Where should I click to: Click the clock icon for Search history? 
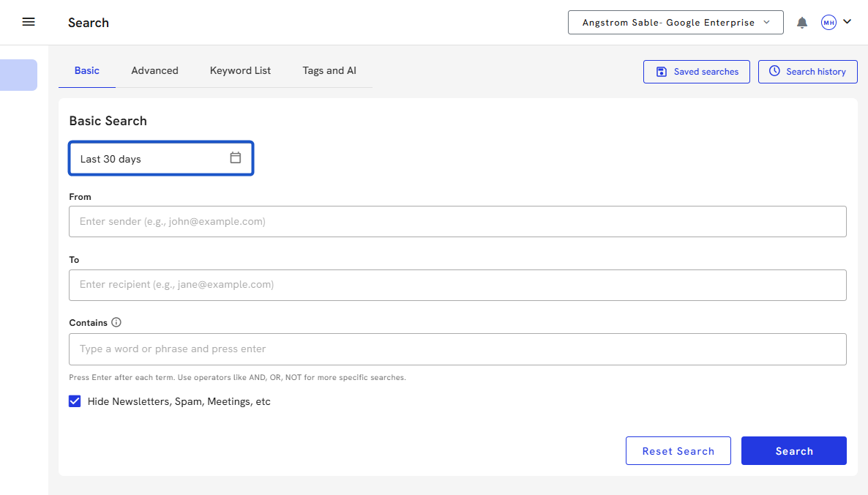click(774, 71)
